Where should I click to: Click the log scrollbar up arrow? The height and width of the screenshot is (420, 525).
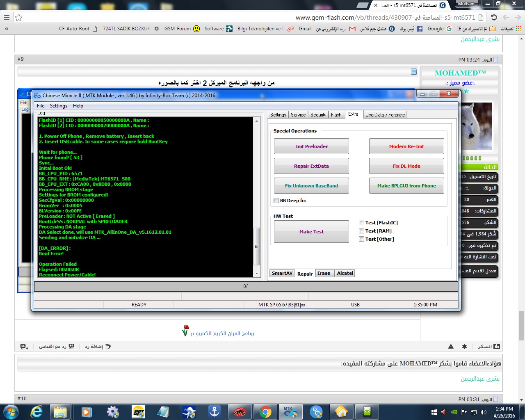pos(257,121)
